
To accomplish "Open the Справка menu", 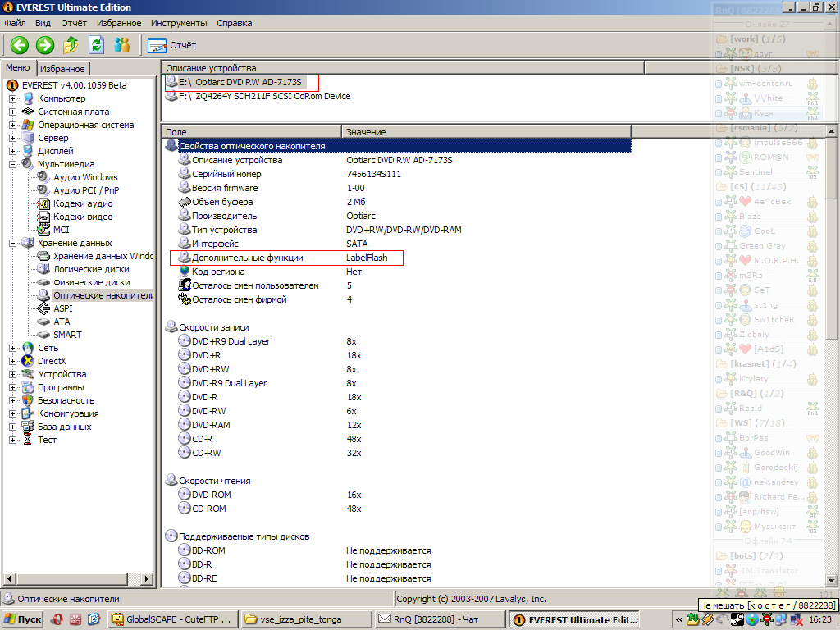I will coord(234,23).
